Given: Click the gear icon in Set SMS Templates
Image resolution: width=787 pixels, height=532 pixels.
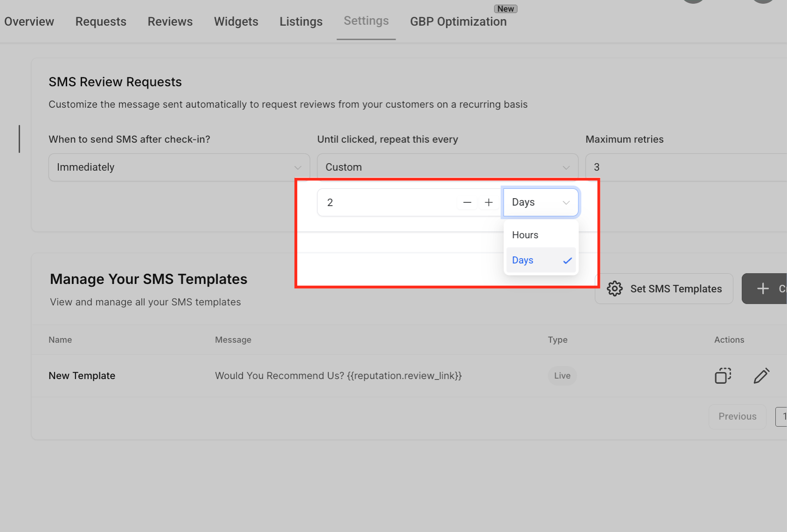Looking at the screenshot, I should 614,289.
